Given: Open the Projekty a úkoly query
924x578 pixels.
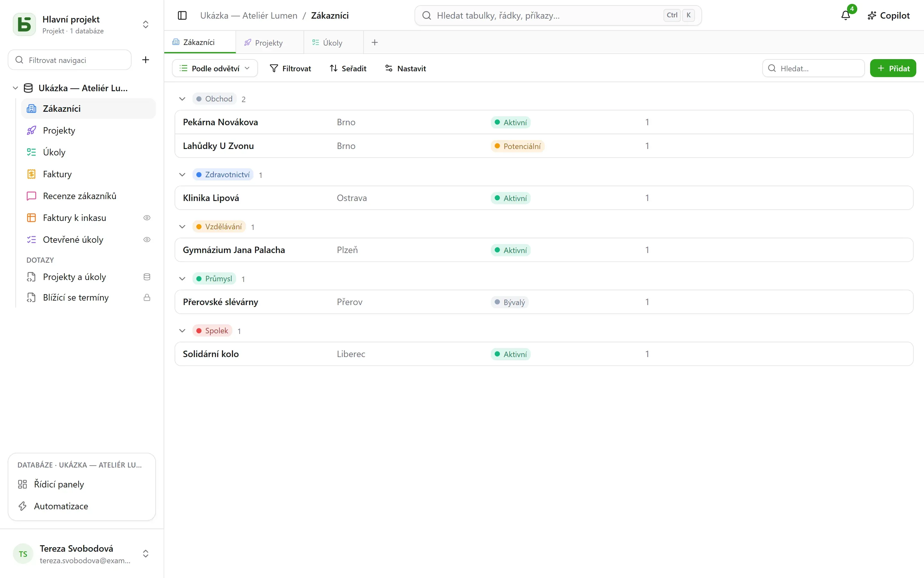Looking at the screenshot, I should point(89,277).
